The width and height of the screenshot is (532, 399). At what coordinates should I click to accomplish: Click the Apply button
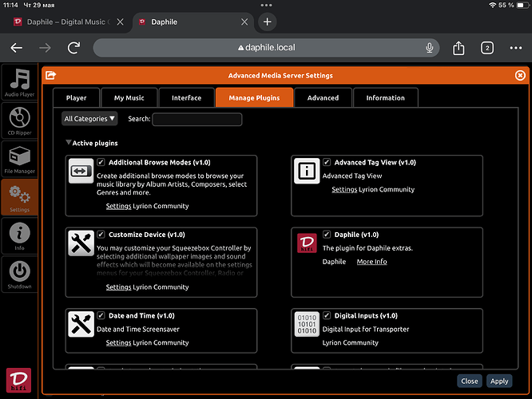pyautogui.click(x=499, y=381)
